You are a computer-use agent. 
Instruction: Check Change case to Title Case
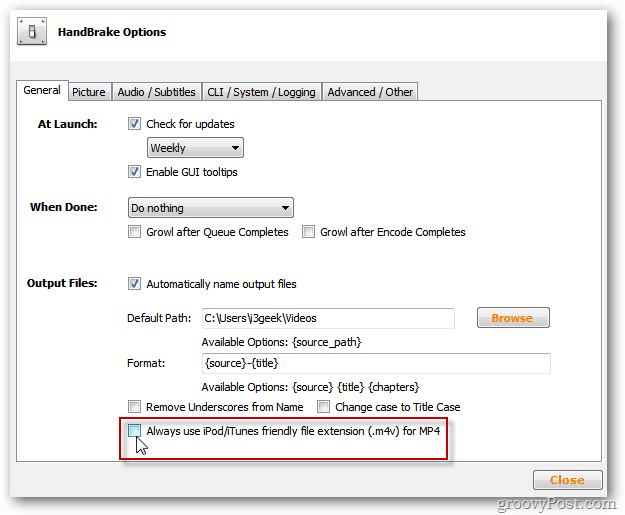[x=323, y=407]
